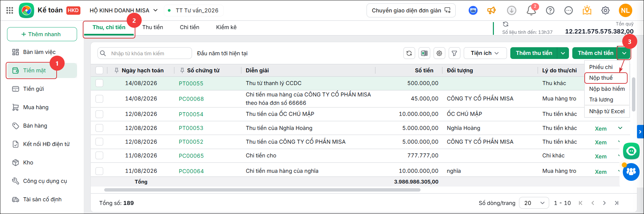
Task: Reload the voucher list
Action: [409, 53]
